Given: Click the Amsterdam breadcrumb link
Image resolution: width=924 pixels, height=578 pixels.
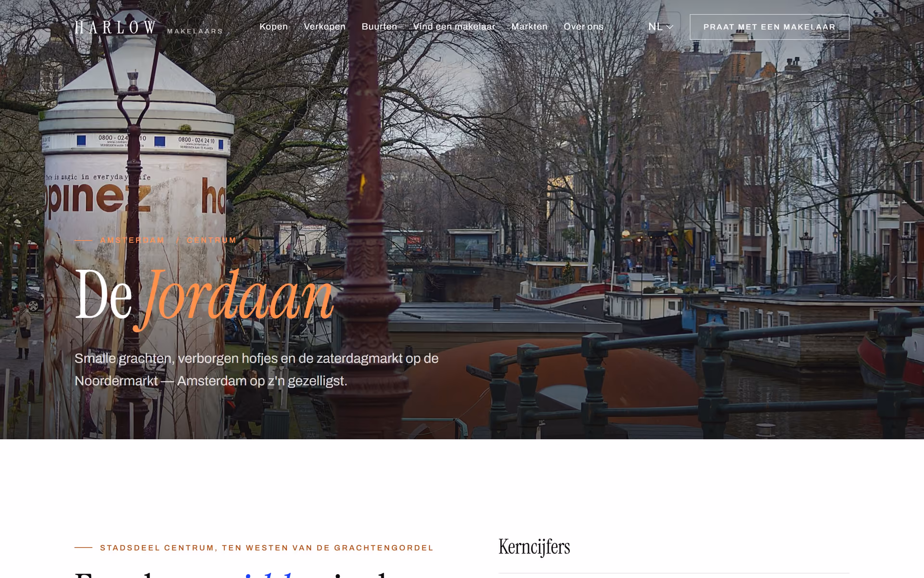Looking at the screenshot, I should [x=132, y=240].
